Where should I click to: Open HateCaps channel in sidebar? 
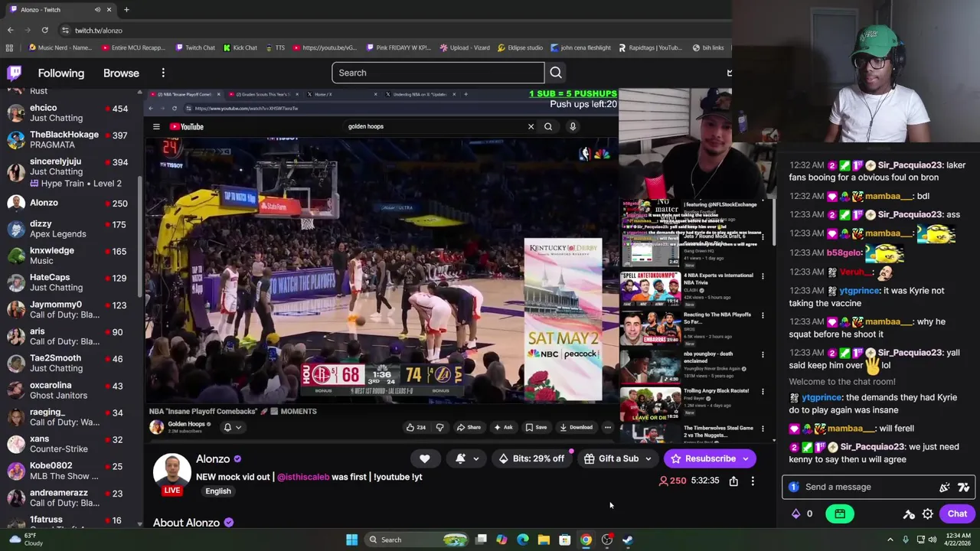click(x=71, y=282)
